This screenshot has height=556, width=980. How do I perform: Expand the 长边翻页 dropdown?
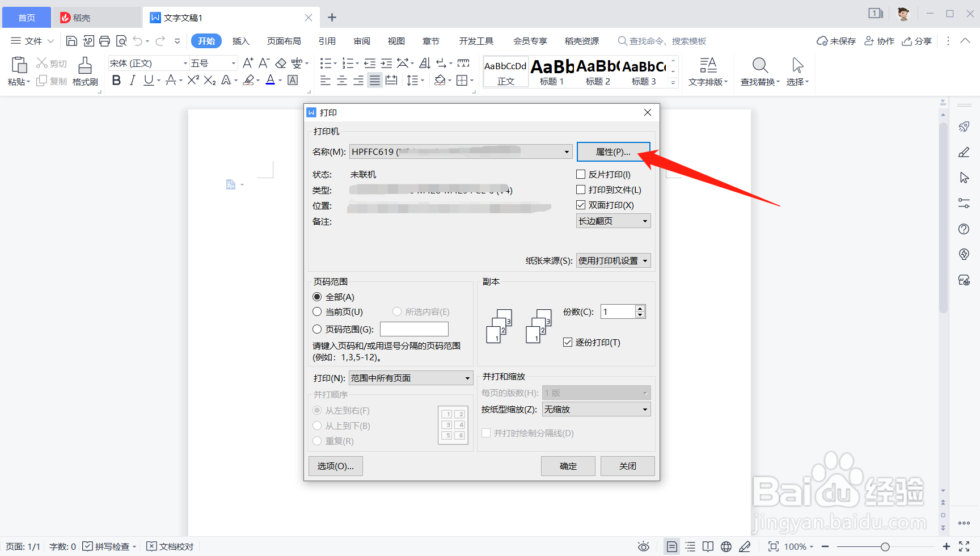645,221
